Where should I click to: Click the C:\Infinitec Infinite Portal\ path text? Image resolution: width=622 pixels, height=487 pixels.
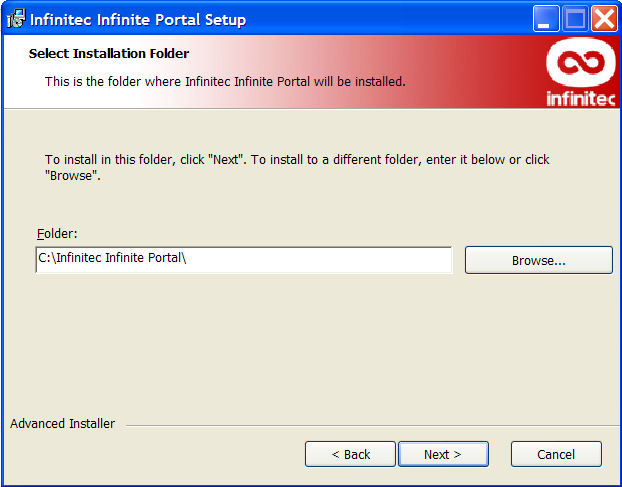[x=112, y=258]
